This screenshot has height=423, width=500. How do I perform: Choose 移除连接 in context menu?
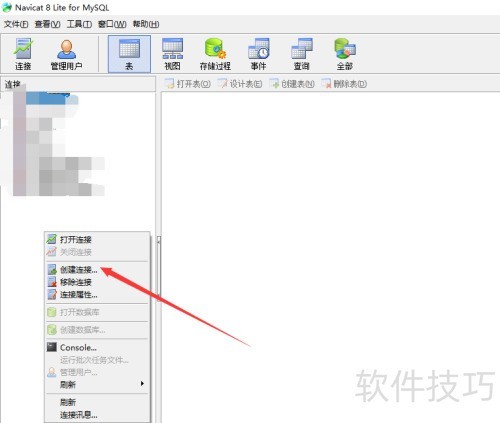click(x=97, y=282)
